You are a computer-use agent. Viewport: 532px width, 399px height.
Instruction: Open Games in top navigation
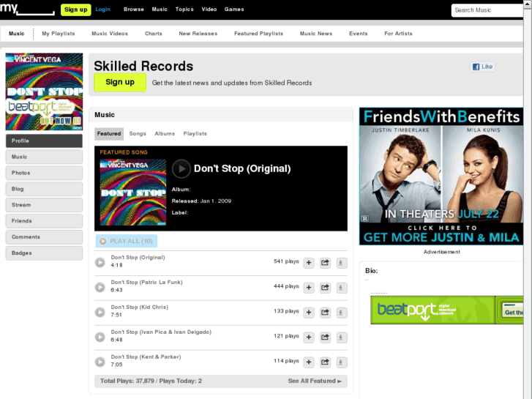(x=234, y=10)
